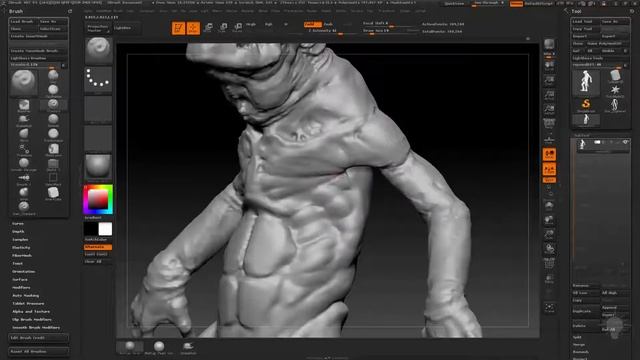Expand the Elasticity brush section
The width and height of the screenshot is (640, 360).
pyautogui.click(x=21, y=248)
